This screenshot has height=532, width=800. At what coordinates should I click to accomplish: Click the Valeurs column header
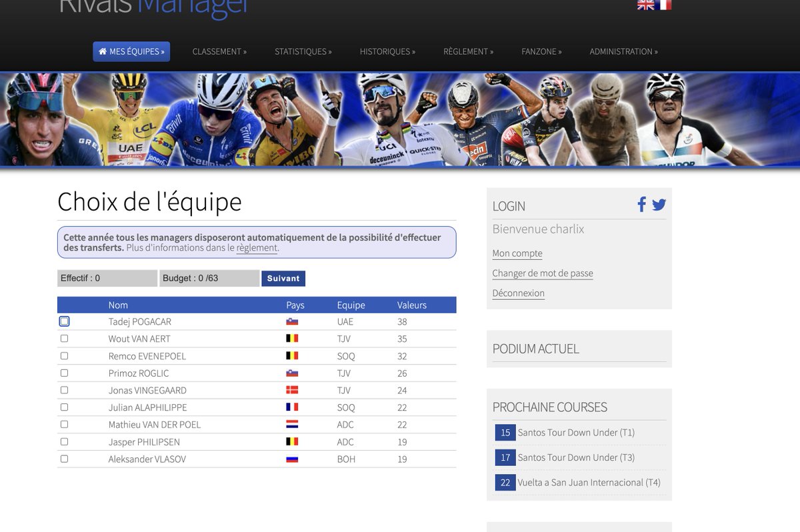[x=412, y=305]
